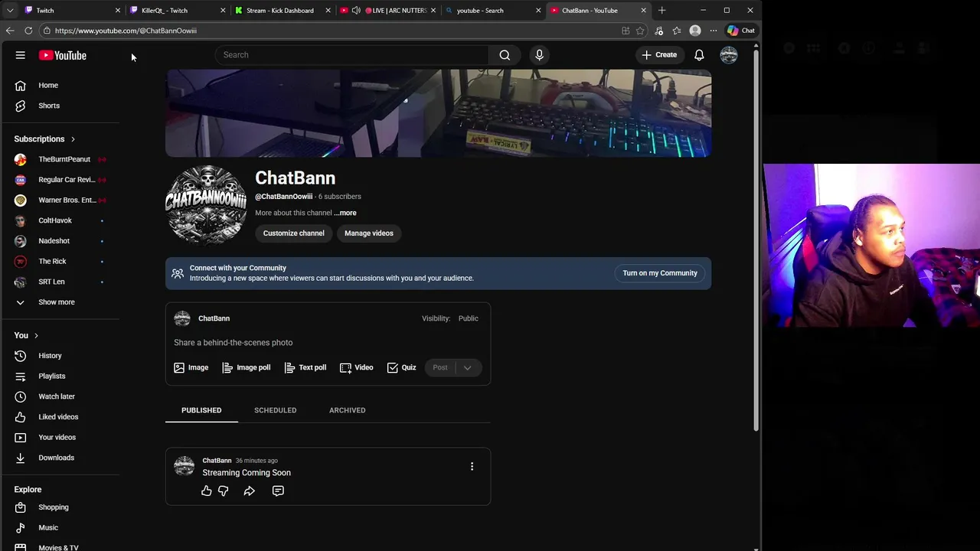The width and height of the screenshot is (980, 551).
Task: Click the YouTube logo
Action: coord(63,55)
